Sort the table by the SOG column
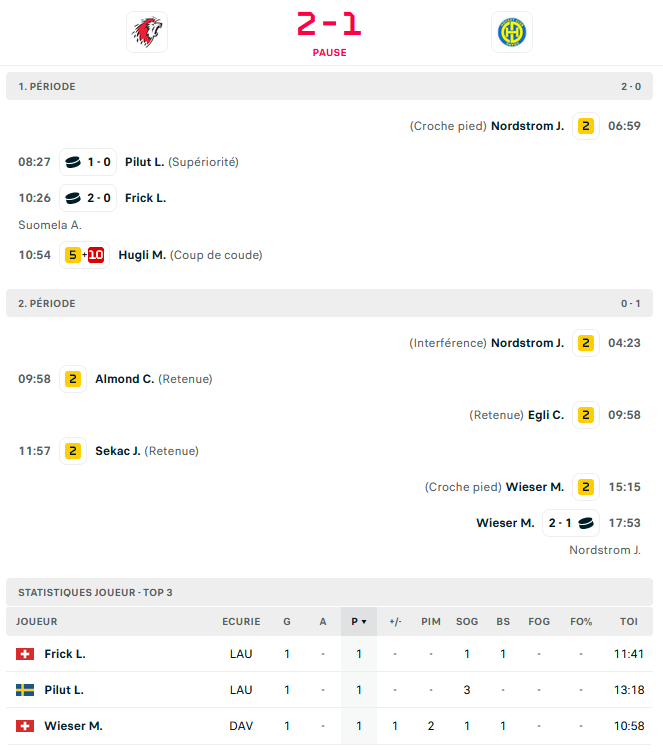 pos(467,622)
